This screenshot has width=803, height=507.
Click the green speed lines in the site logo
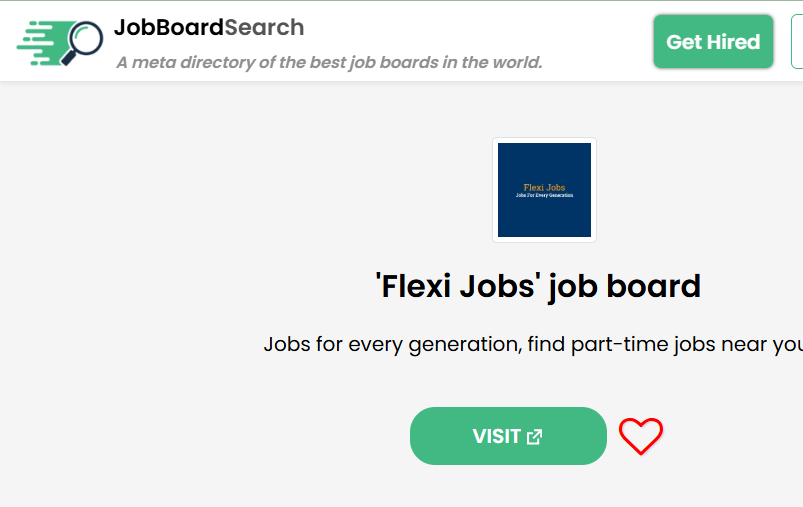pyautogui.click(x=38, y=44)
